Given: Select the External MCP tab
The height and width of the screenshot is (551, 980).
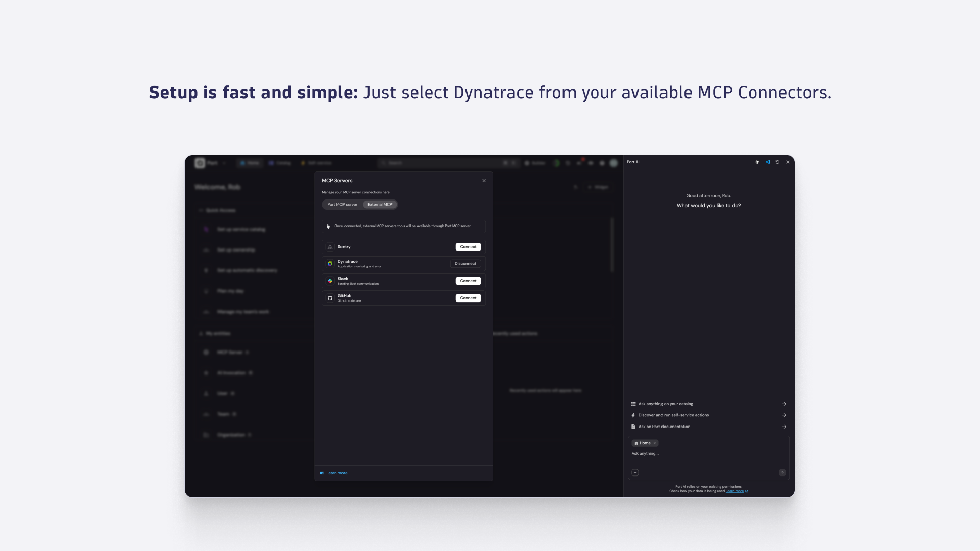Looking at the screenshot, I should coord(380,205).
